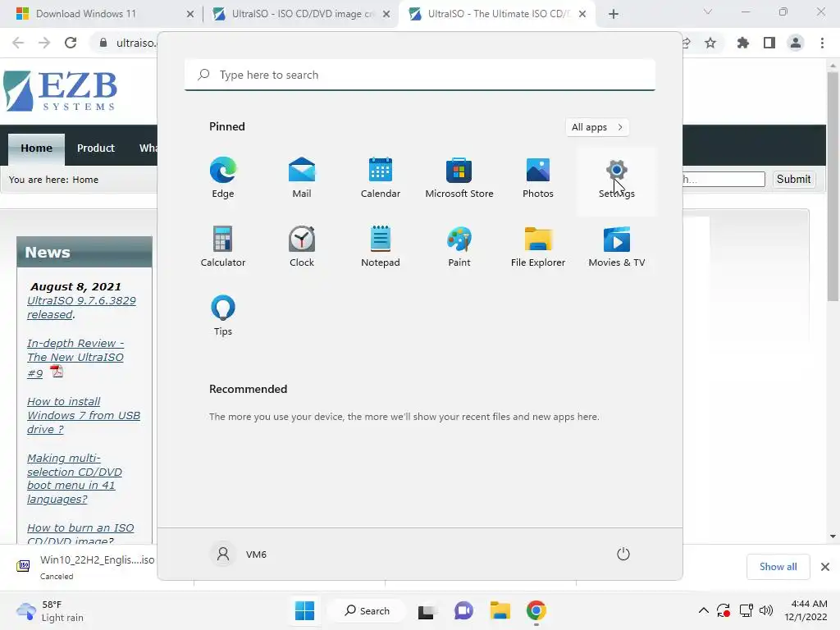This screenshot has height=630, width=840.
Task: Open taskbar Search
Action: [367, 610]
